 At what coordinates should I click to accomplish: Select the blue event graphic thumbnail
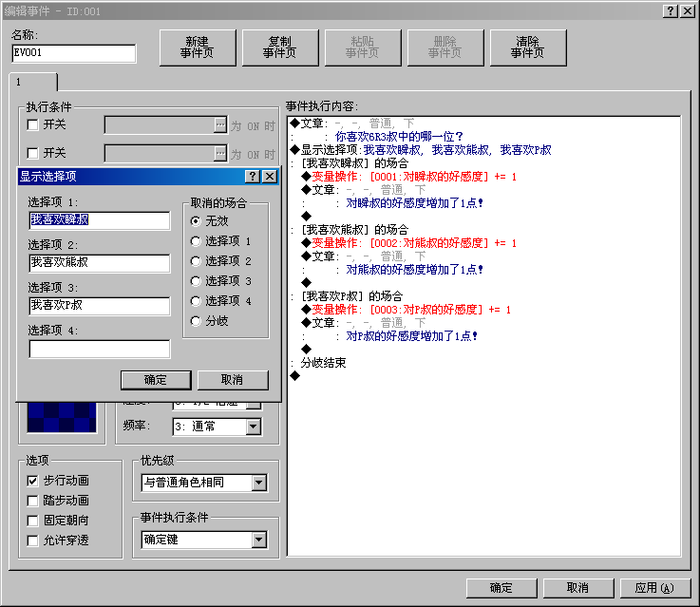pos(62,417)
